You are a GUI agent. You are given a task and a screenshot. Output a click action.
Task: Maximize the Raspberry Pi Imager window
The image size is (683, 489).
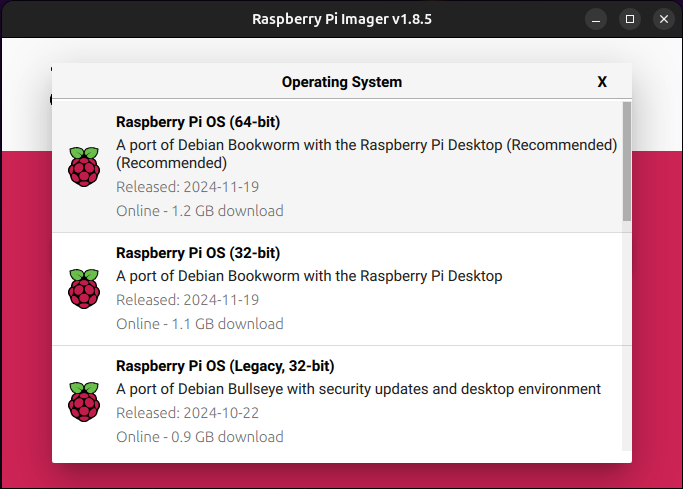pos(630,19)
